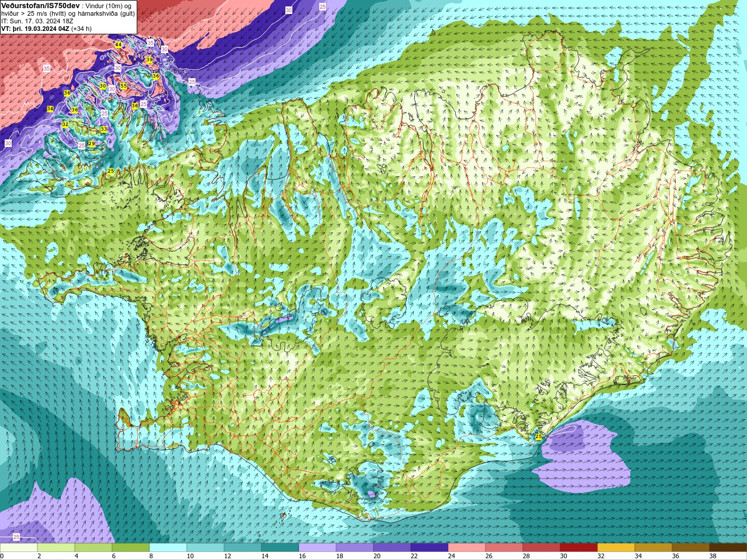Click the legend number "24"
This screenshot has width=747, height=560.
pos(452,556)
